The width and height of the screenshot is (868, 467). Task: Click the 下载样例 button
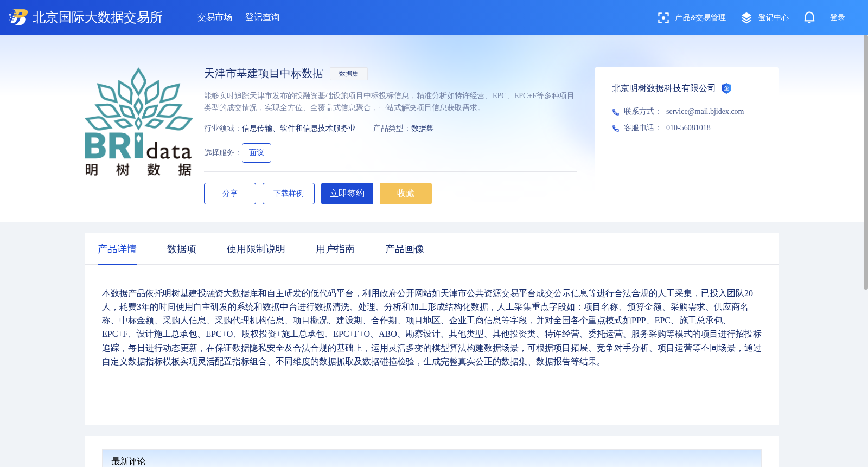point(289,194)
